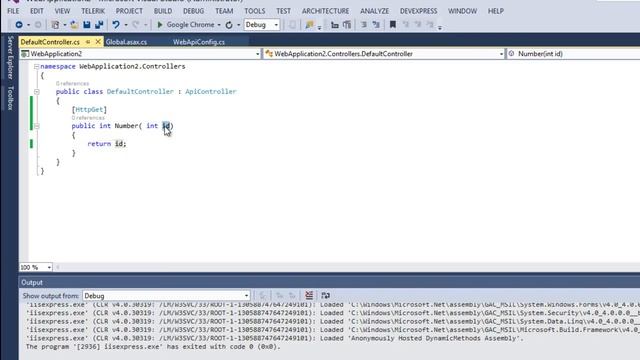The width and height of the screenshot is (640, 360).
Task: Click the Output panel title bar
Action: pos(329,282)
